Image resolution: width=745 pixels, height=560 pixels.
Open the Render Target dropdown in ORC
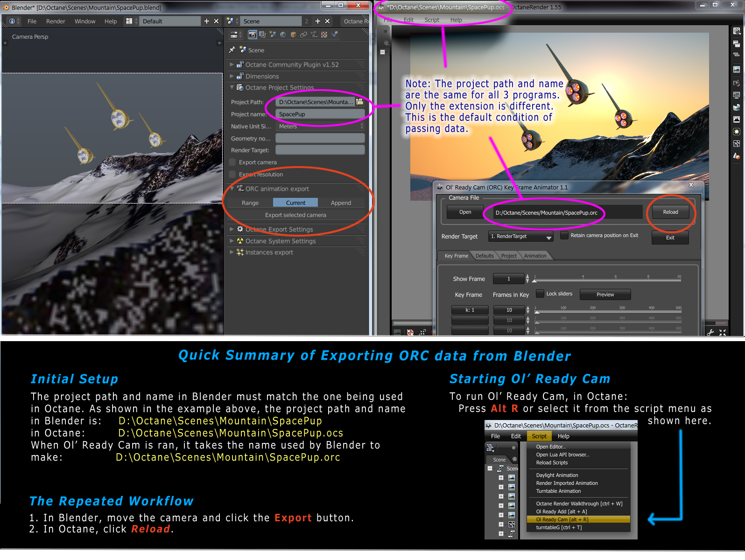[521, 237]
